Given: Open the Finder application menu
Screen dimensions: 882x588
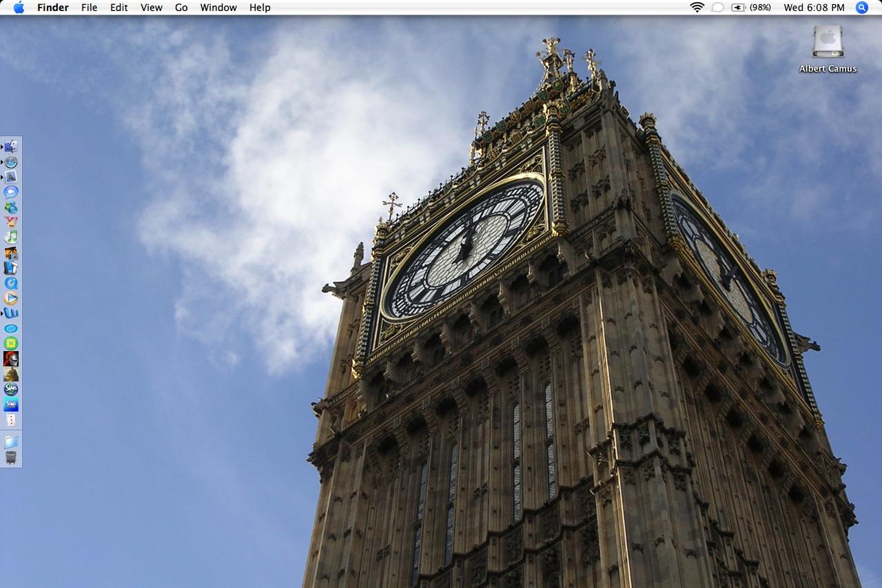Looking at the screenshot, I should click(x=53, y=8).
